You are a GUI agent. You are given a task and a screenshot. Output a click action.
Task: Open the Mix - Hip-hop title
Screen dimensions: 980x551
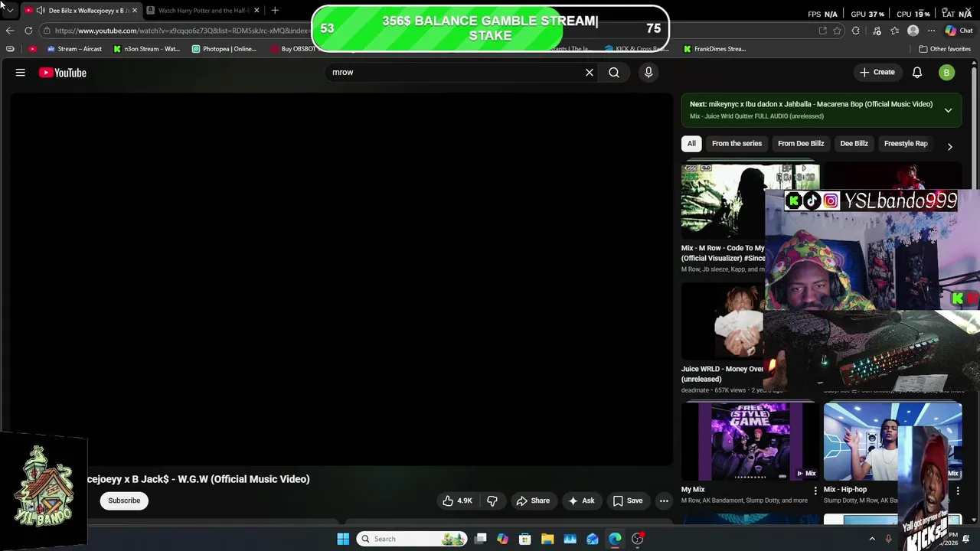pyautogui.click(x=844, y=490)
